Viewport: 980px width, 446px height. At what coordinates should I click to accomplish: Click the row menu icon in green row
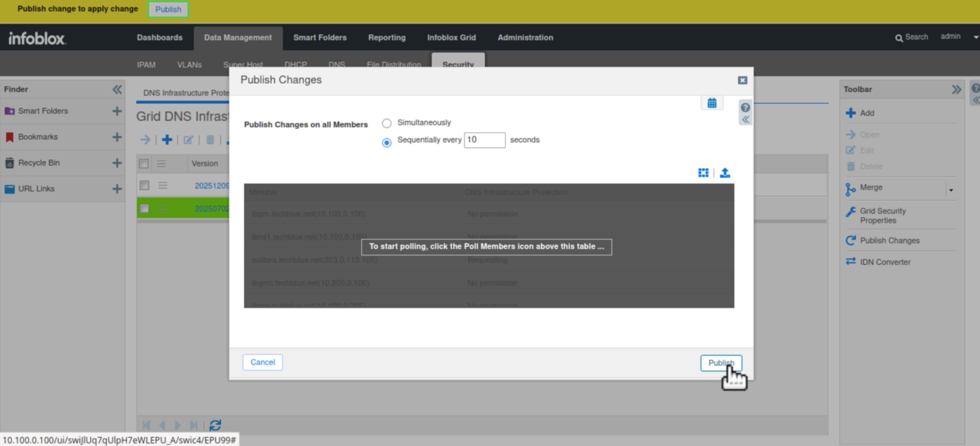(x=162, y=208)
